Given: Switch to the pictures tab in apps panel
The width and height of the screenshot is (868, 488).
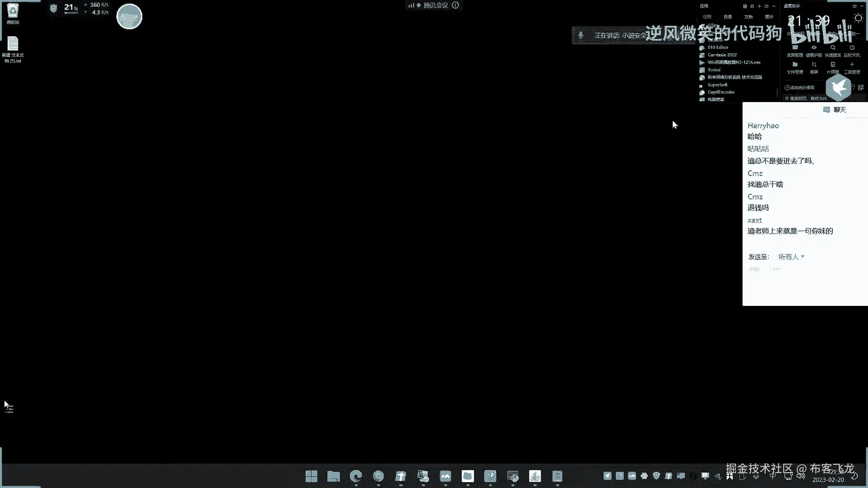Looking at the screenshot, I should coord(769,17).
